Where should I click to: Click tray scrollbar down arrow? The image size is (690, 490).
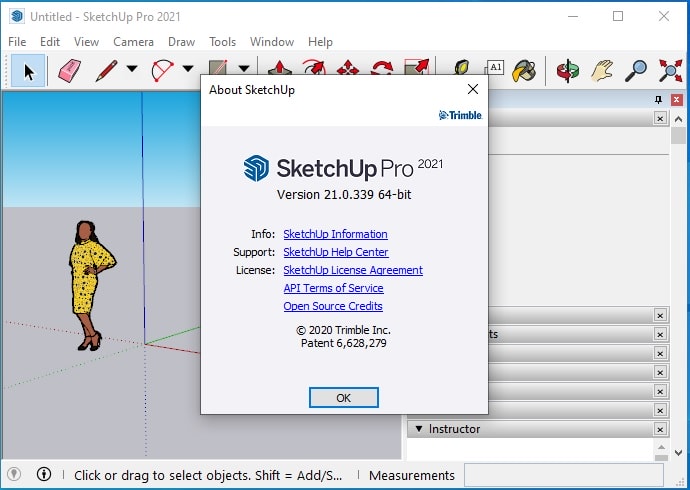tap(678, 453)
